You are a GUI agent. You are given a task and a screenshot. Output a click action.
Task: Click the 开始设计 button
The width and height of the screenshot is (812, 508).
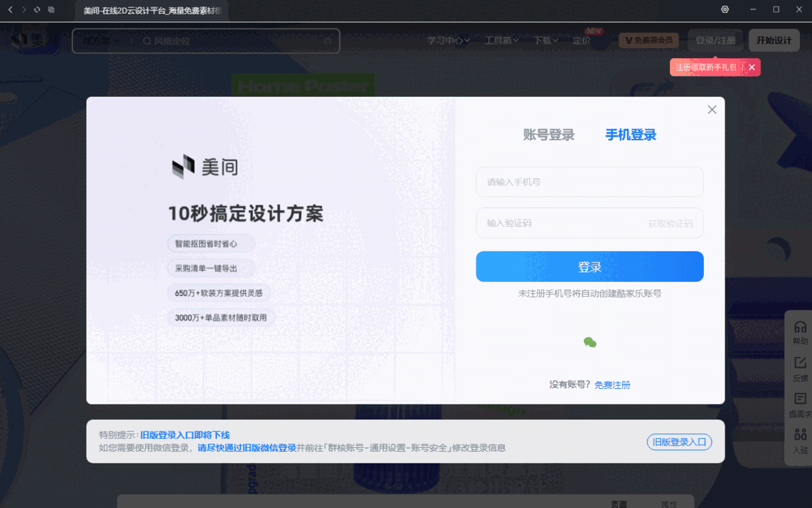point(773,40)
